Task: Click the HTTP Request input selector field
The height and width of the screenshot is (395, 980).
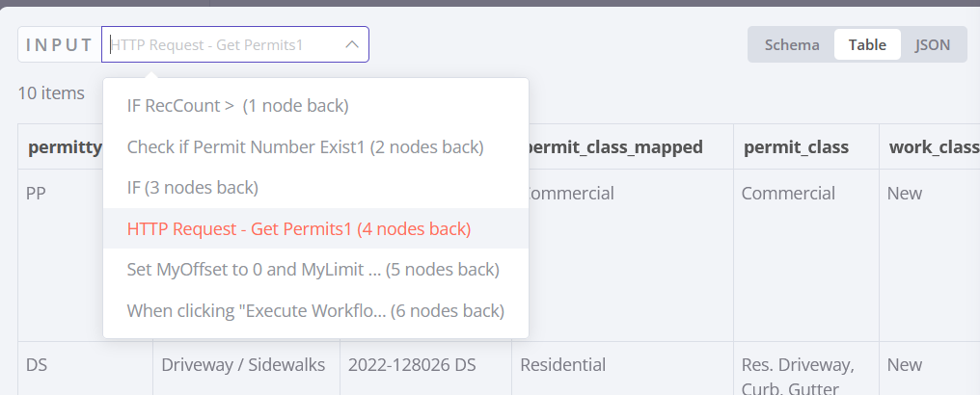Action: click(224, 44)
